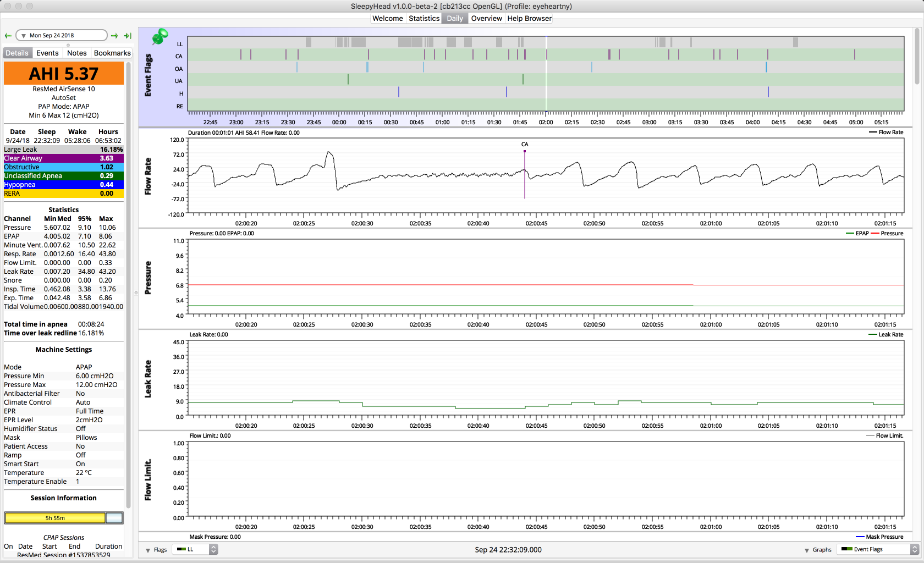The width and height of the screenshot is (924, 563).
Task: Open the Overview tab
Action: (x=486, y=18)
